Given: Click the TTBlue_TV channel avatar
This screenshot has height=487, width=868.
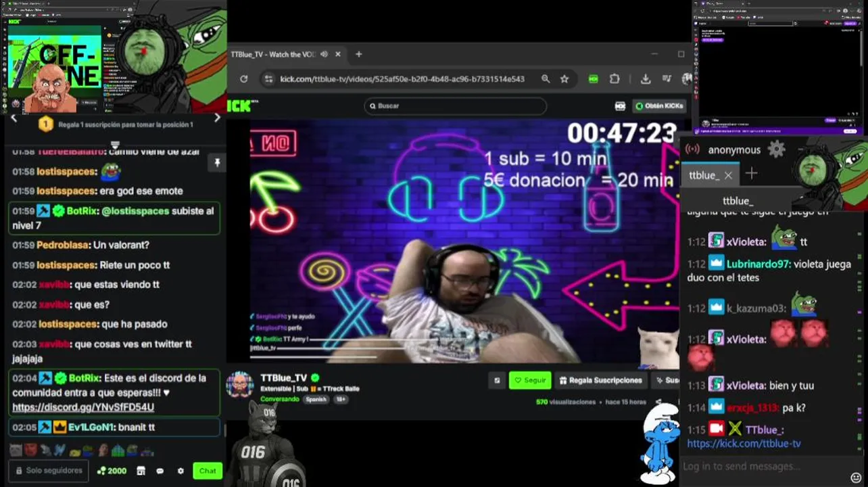Looking at the screenshot, I should point(239,386).
